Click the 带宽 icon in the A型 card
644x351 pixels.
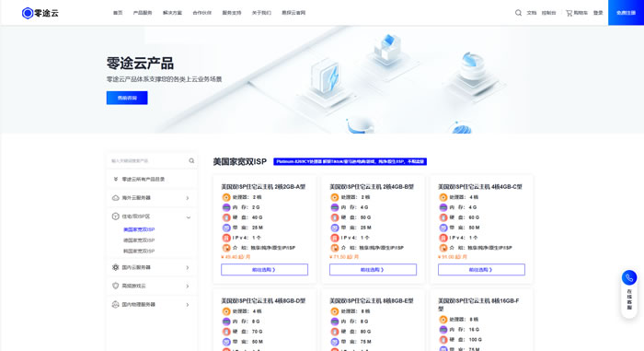coord(226,228)
